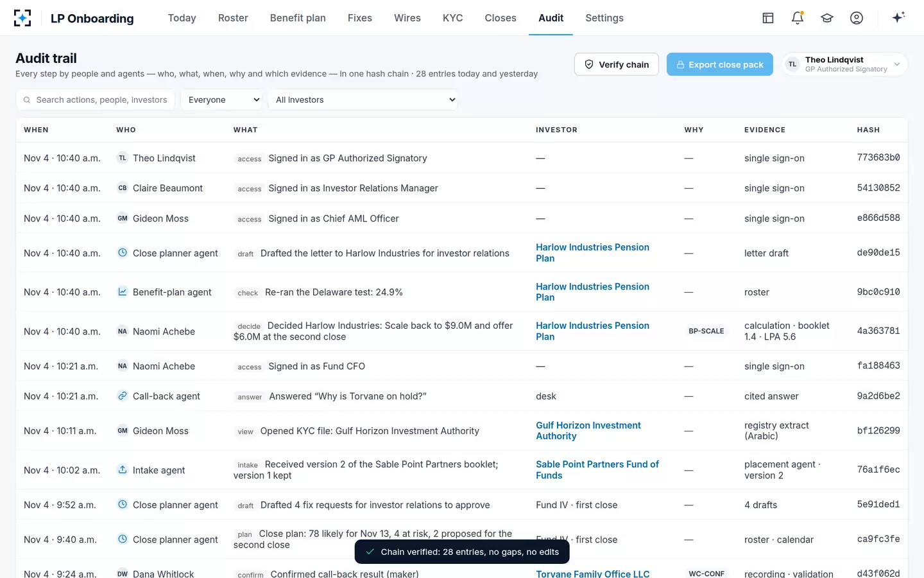Image resolution: width=924 pixels, height=578 pixels.
Task: Click the TL avatar beside Theo Lindqvist row
Action: pyautogui.click(x=123, y=158)
